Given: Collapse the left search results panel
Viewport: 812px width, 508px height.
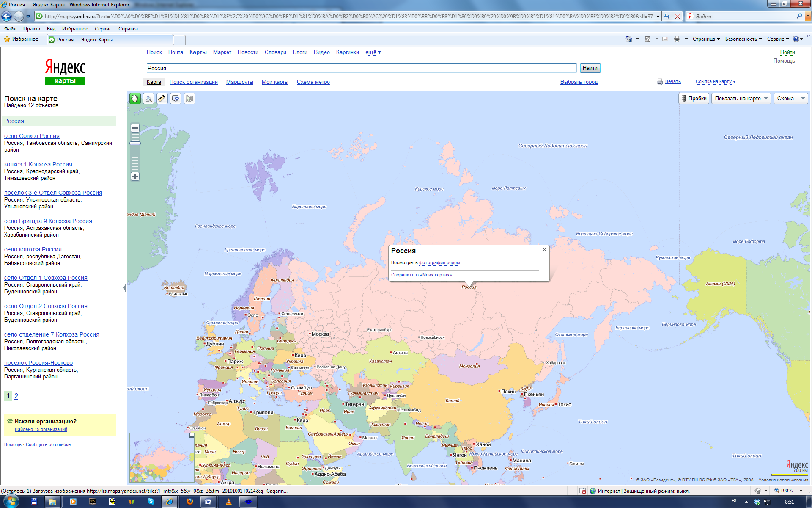Looking at the screenshot, I should 125,288.
